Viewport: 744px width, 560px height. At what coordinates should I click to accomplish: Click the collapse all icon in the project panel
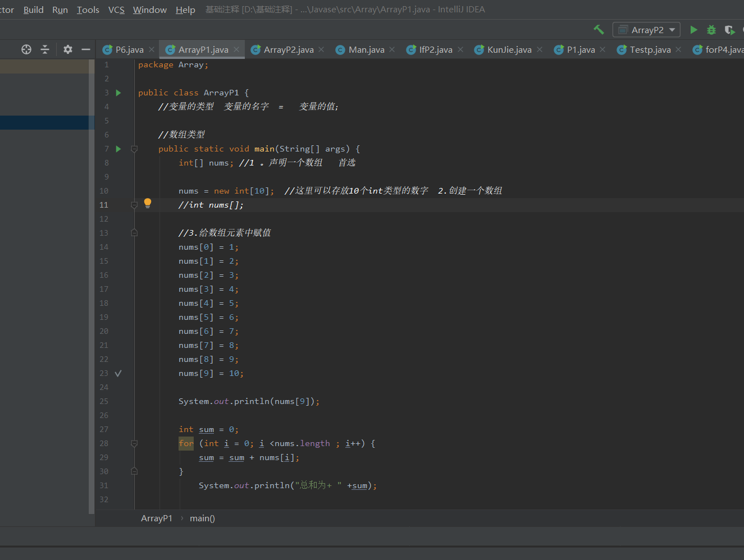point(45,49)
